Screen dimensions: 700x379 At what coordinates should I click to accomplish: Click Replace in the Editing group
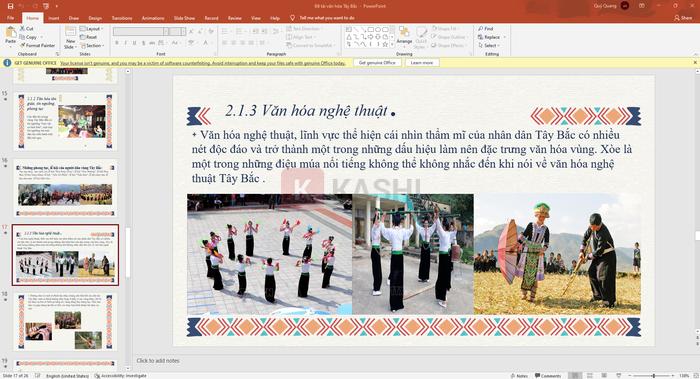click(x=492, y=37)
